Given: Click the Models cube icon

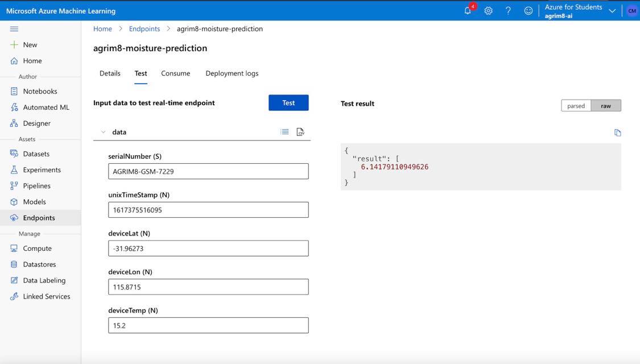Looking at the screenshot, I should click(x=14, y=201).
